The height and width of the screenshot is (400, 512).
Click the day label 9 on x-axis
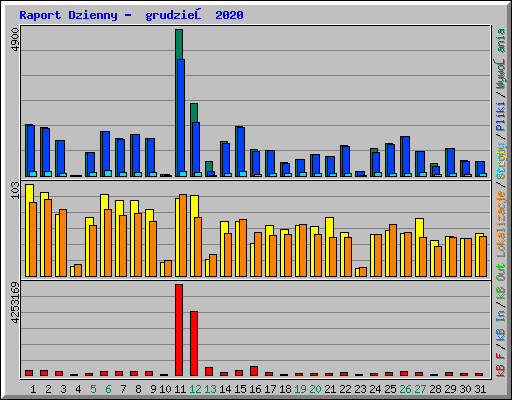click(153, 389)
